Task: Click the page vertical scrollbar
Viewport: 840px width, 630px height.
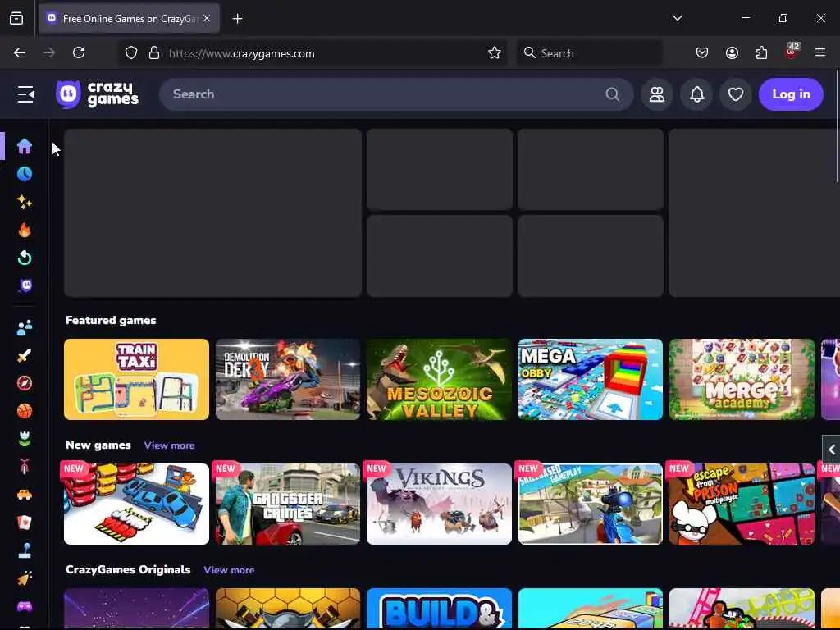Action: tap(837, 126)
